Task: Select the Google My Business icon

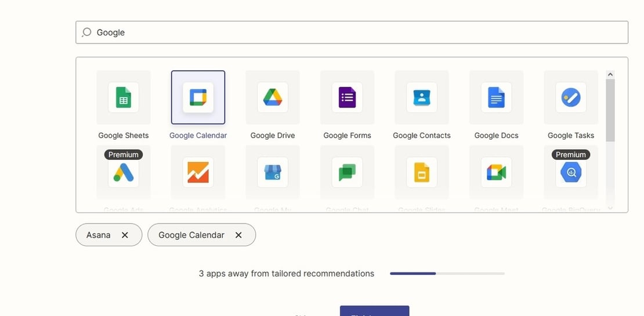Action: point(272,173)
